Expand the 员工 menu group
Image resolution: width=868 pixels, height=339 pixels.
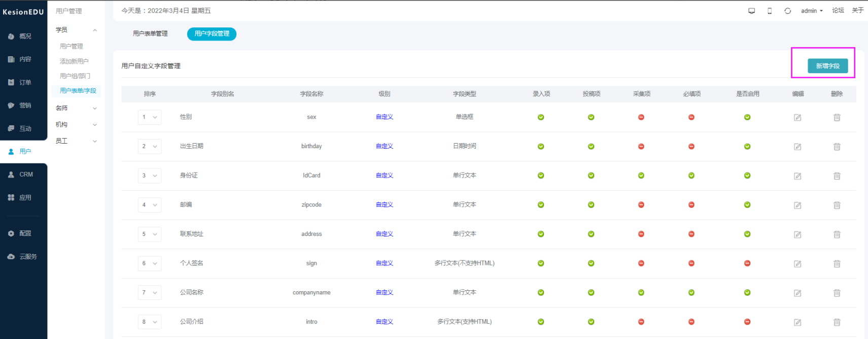tap(76, 141)
